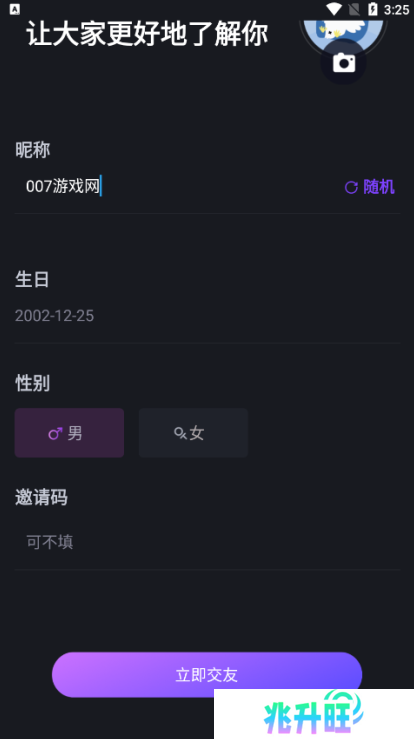Tap the 立即交友 button
This screenshot has width=414, height=739.
pos(207,674)
